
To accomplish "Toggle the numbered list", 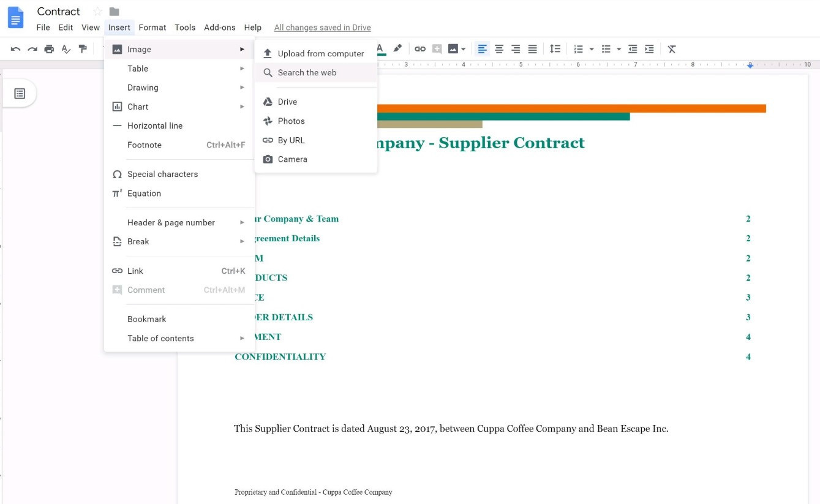I will tap(578, 49).
